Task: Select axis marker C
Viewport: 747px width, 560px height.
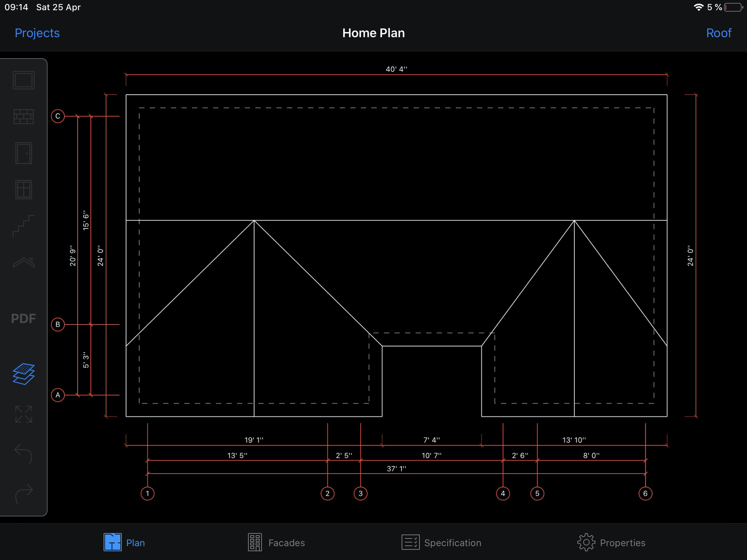Action: click(58, 116)
